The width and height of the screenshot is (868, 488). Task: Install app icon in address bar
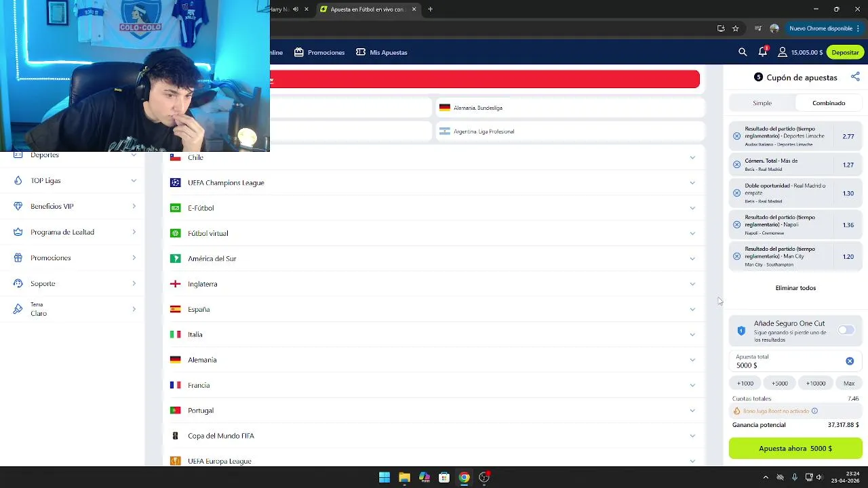point(721,28)
